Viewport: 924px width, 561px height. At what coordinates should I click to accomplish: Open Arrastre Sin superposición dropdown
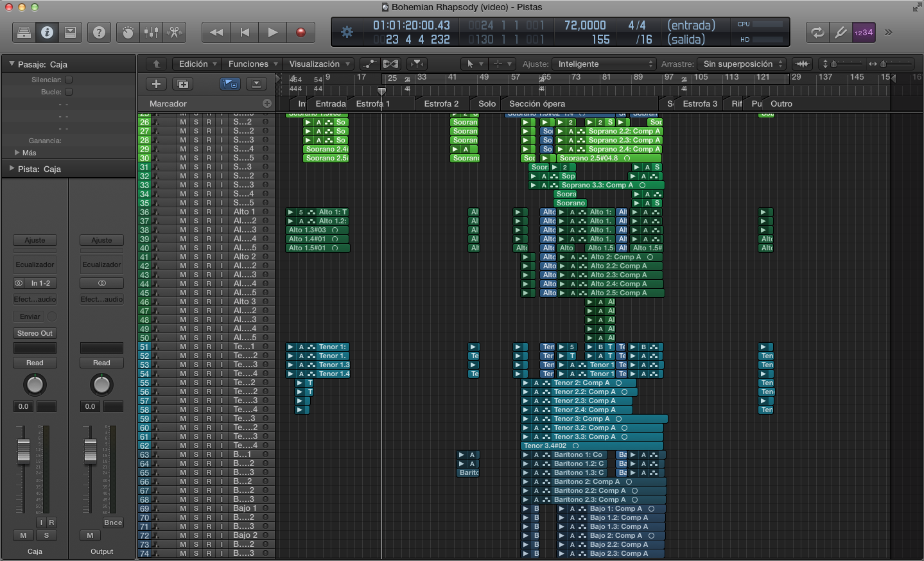743,64
